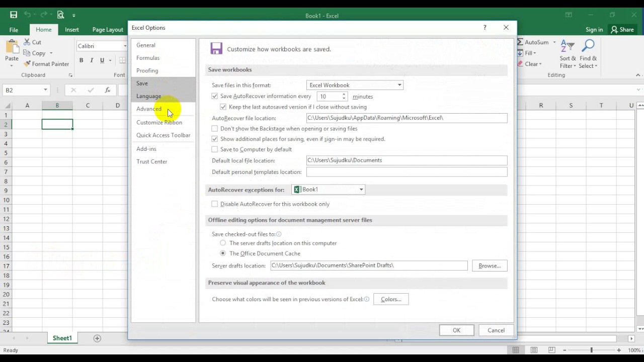644x362 pixels.
Task: Click AutoRecover minutes spinner up arrow
Action: tap(344, 94)
